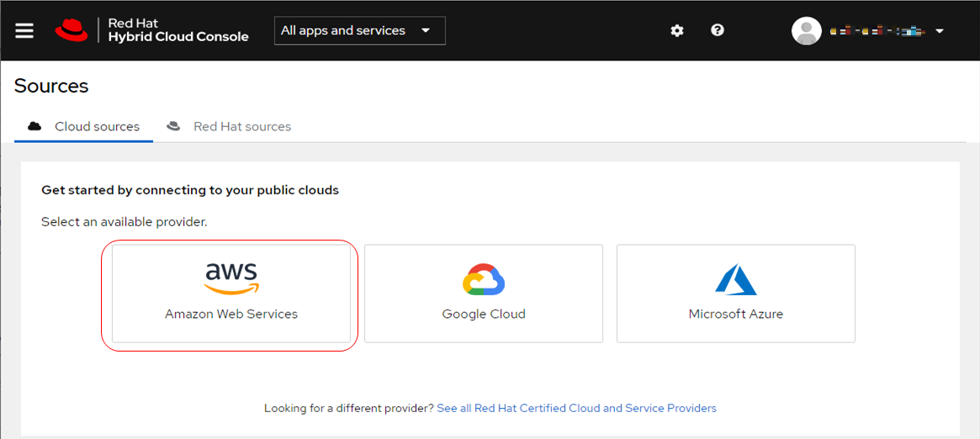Screen dimensions: 980x439
Task: Open settings via the gear icon
Action: tap(677, 30)
